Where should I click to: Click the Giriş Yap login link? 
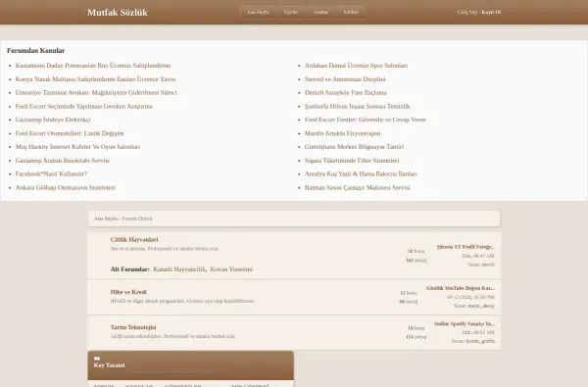pos(466,12)
